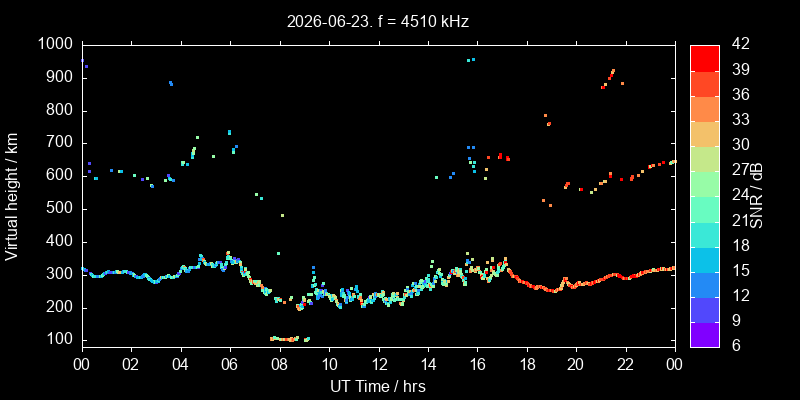Click the violet 6-9 dB colorbar segment

705,334
